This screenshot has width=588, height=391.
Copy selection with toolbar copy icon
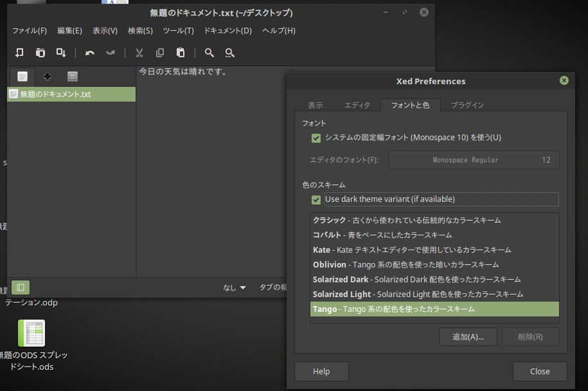tap(160, 53)
